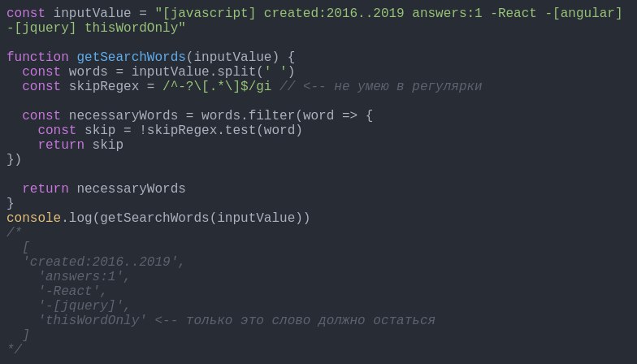Image resolution: width=637 pixels, height=364 pixels.
Task: Click '-[angular]' at end of first line
Action: coord(583,13)
